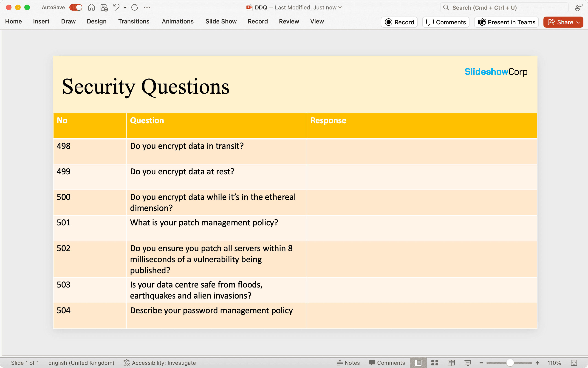The image size is (588, 368).
Task: Switch to Normal view icon
Action: (418, 363)
